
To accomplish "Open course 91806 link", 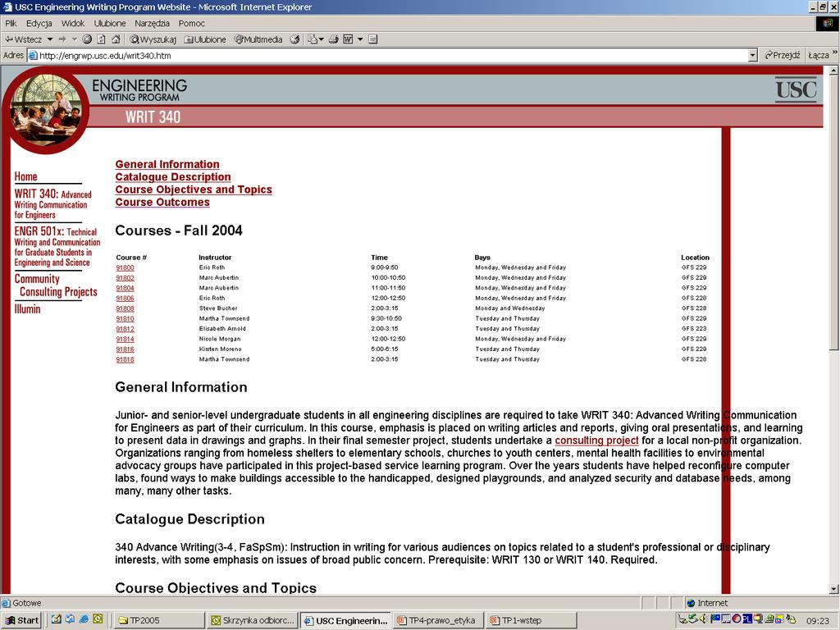I will (125, 299).
